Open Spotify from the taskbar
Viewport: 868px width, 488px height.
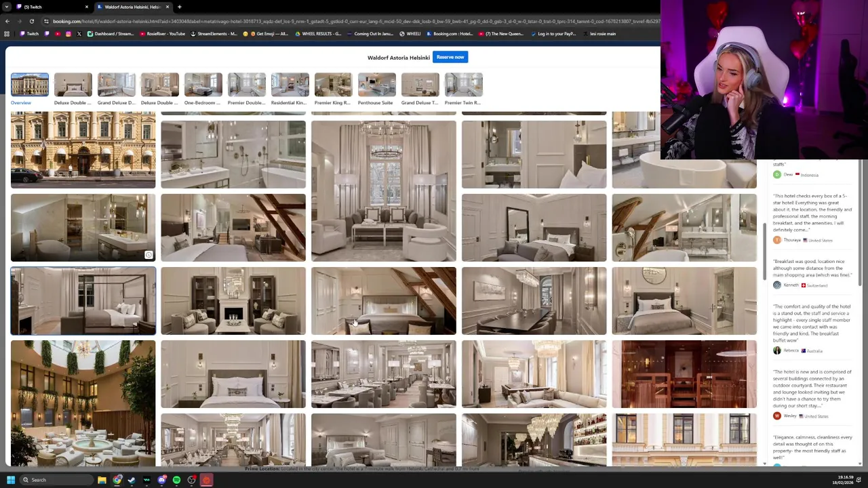[176, 480]
